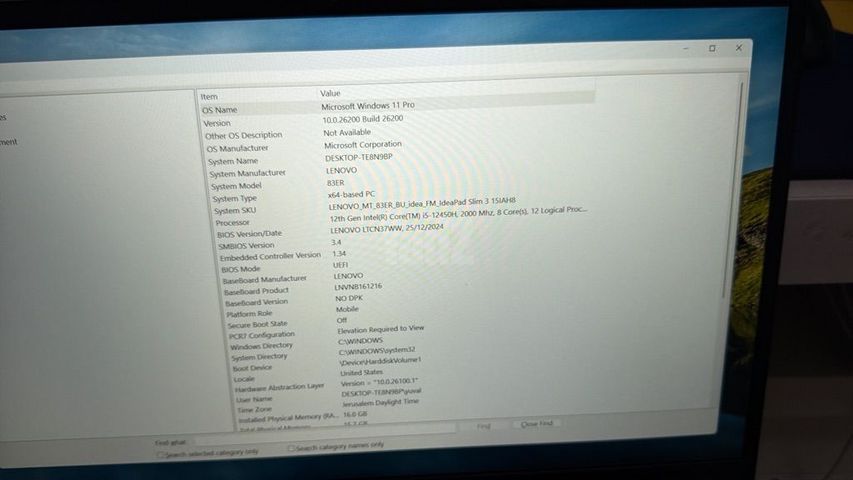Close the System Information window
The image size is (853, 480).
[739, 48]
